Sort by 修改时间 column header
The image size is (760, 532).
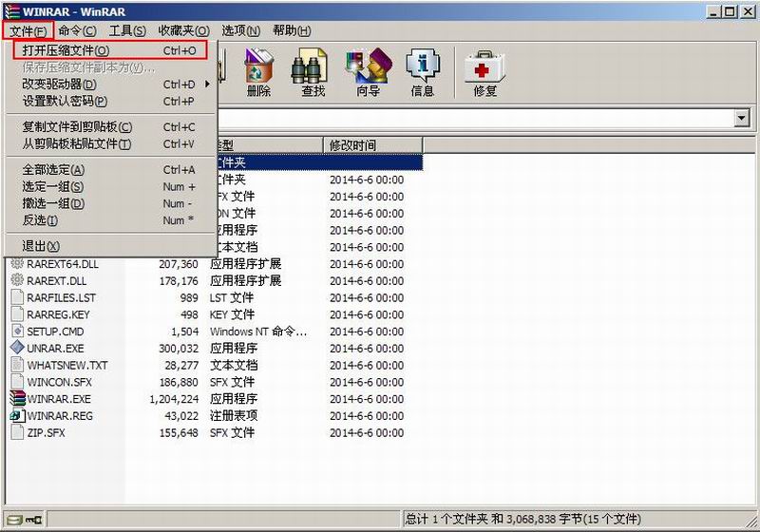coord(372,144)
